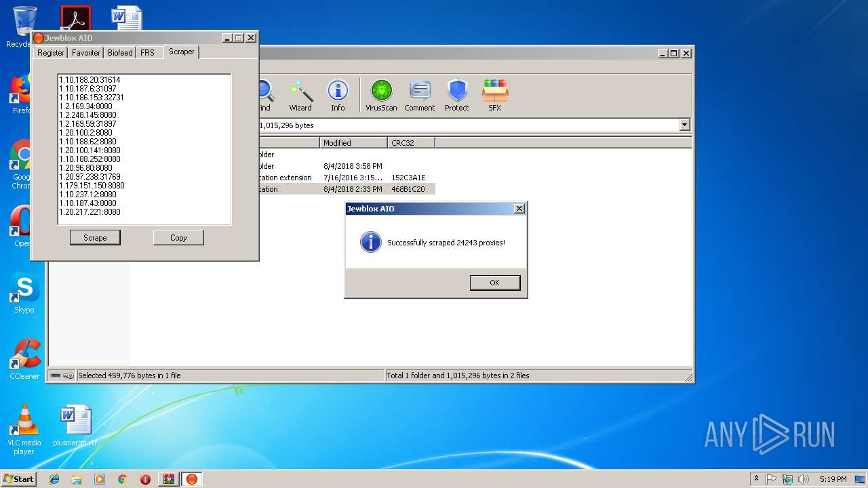The width and height of the screenshot is (868, 488).
Task: Open Internet Explorer in taskbar
Action: tap(54, 479)
